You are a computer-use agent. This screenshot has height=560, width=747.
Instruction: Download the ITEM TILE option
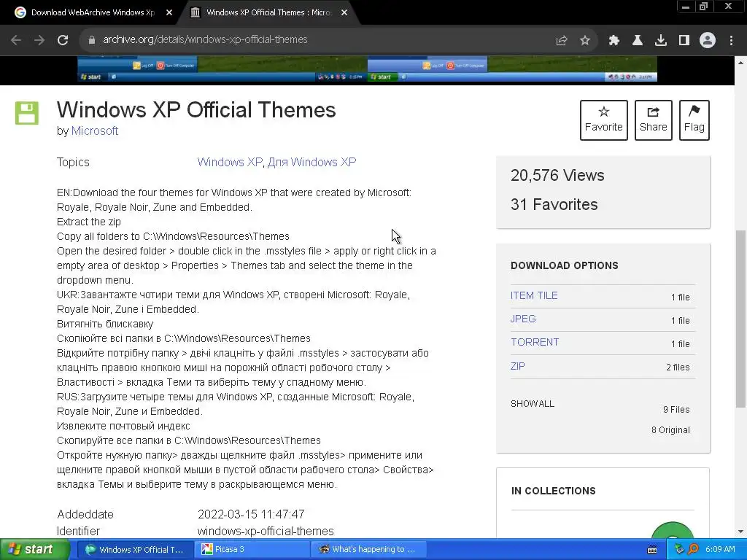tap(534, 296)
